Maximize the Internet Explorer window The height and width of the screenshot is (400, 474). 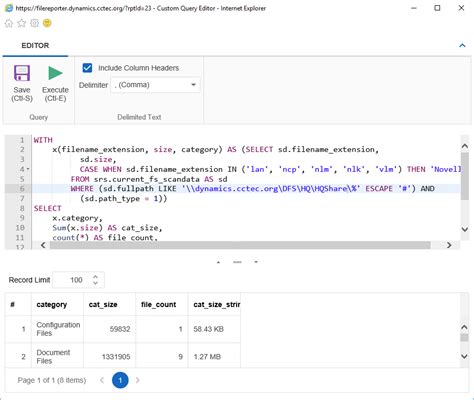tap(437, 8)
